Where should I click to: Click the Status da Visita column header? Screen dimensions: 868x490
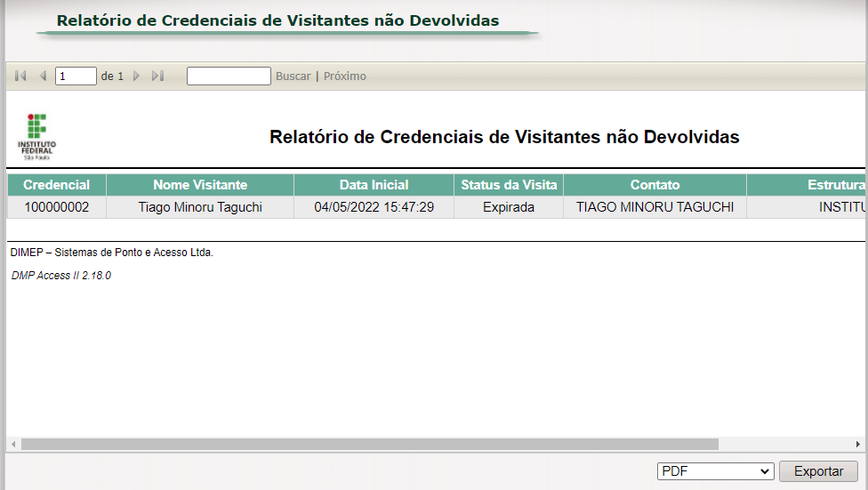pyautogui.click(x=509, y=185)
